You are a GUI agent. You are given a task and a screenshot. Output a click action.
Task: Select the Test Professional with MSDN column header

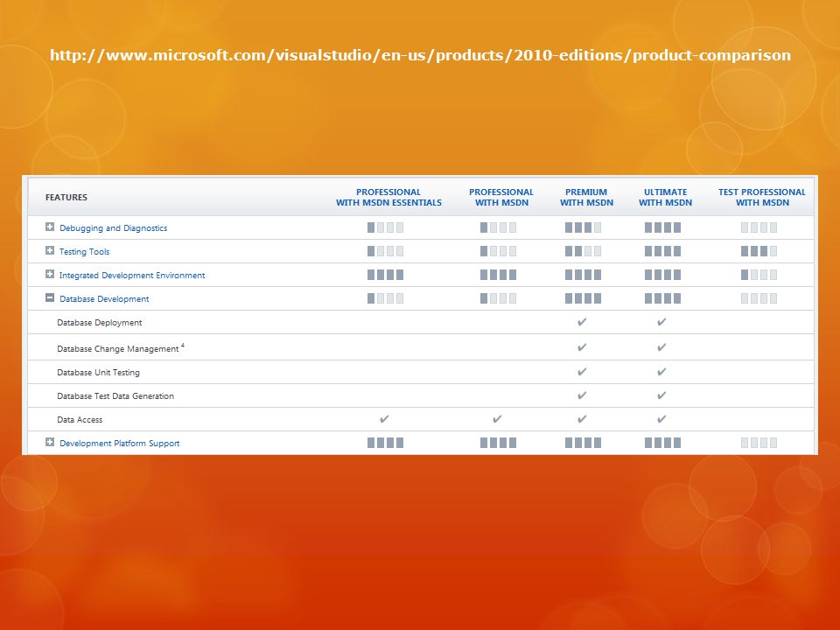(x=762, y=197)
